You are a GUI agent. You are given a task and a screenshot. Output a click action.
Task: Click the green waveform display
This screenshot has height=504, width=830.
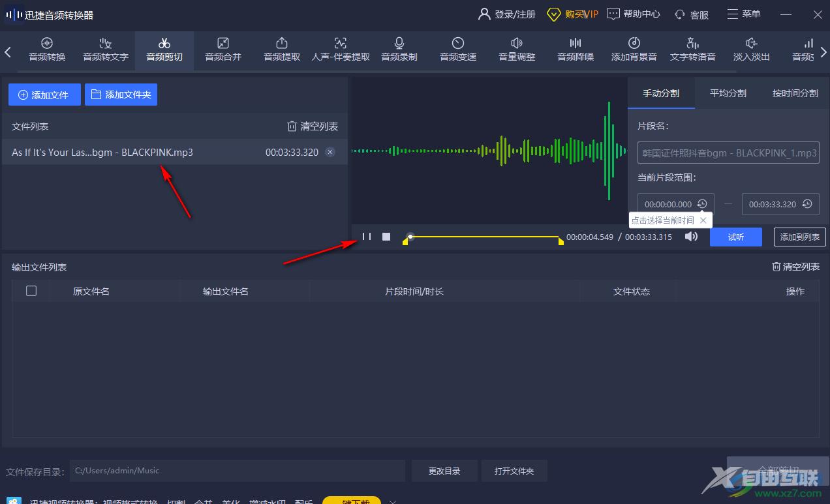pos(489,151)
